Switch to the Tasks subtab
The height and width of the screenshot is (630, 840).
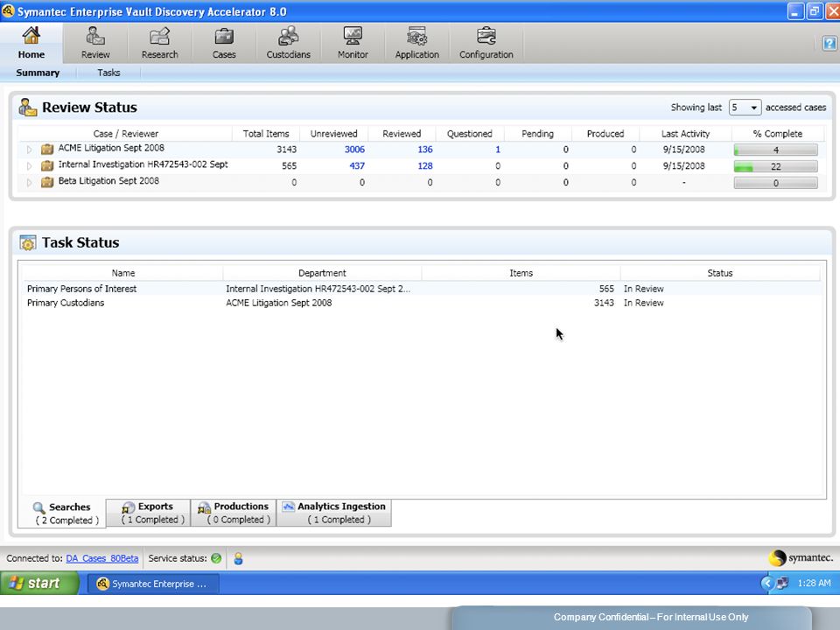pos(108,73)
